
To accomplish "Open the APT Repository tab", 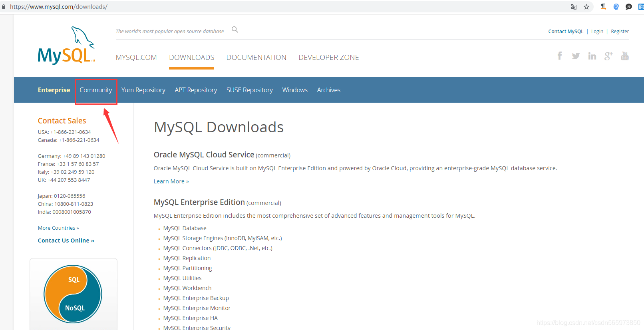I will coord(196,90).
